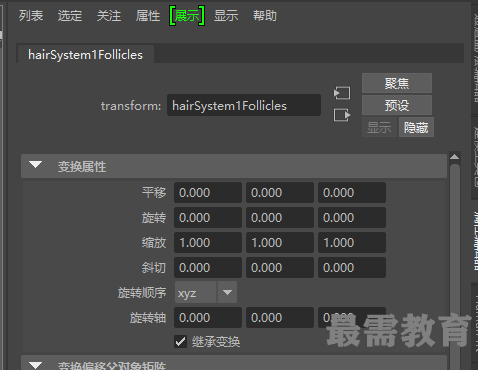Open the 属性 menu

pyautogui.click(x=148, y=16)
